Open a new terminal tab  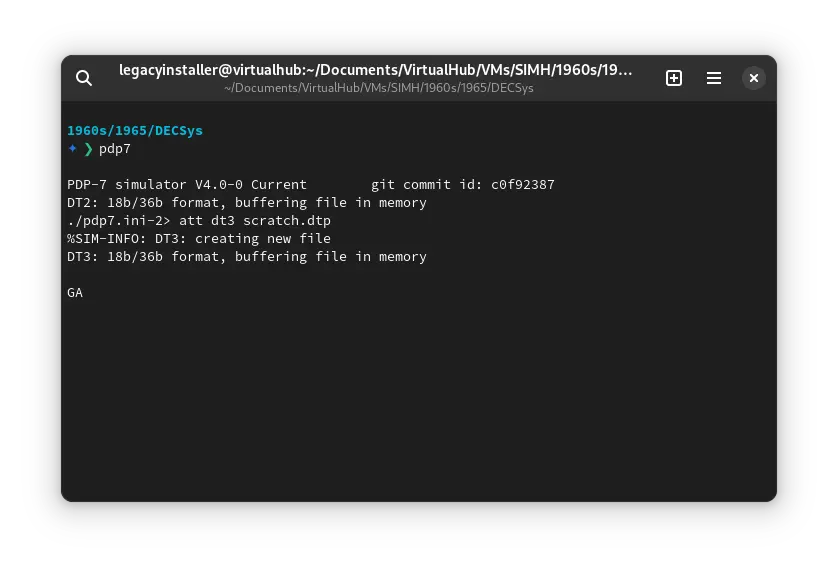674,78
